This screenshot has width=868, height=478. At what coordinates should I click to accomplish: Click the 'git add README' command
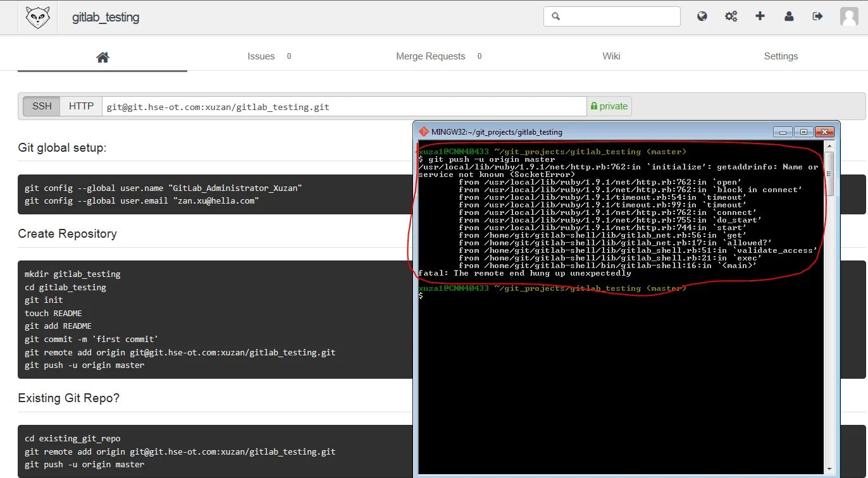pos(58,326)
